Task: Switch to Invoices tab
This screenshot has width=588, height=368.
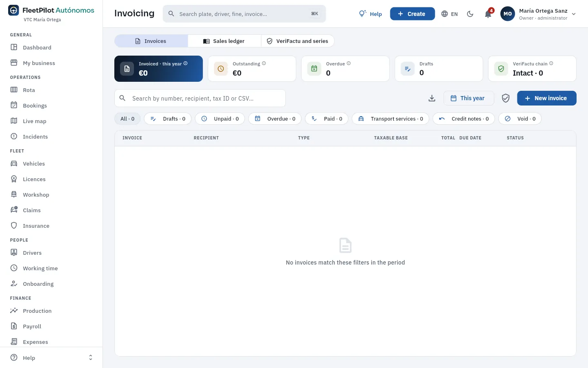Action: pos(151,41)
